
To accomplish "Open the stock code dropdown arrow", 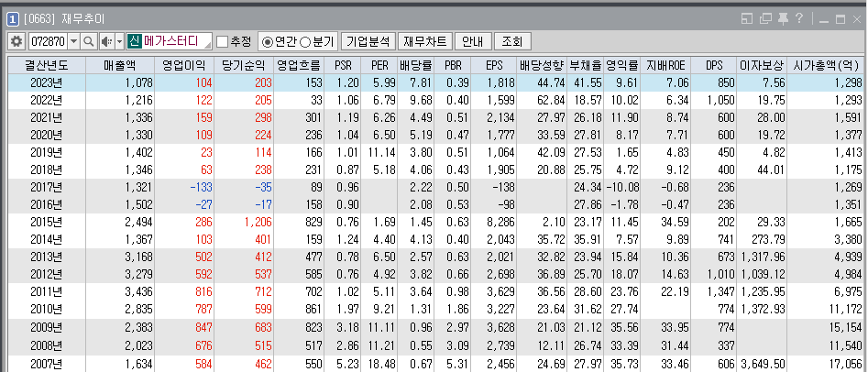I will point(74,41).
